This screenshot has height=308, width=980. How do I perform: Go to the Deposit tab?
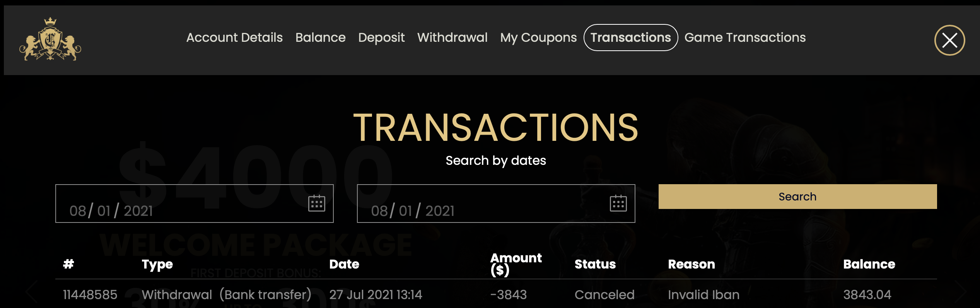tap(381, 38)
